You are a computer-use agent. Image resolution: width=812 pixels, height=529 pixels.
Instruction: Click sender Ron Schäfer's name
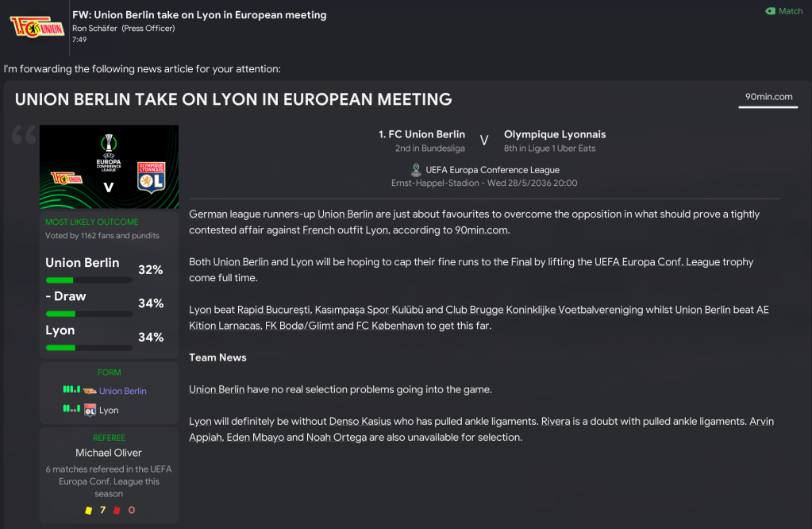click(x=94, y=29)
